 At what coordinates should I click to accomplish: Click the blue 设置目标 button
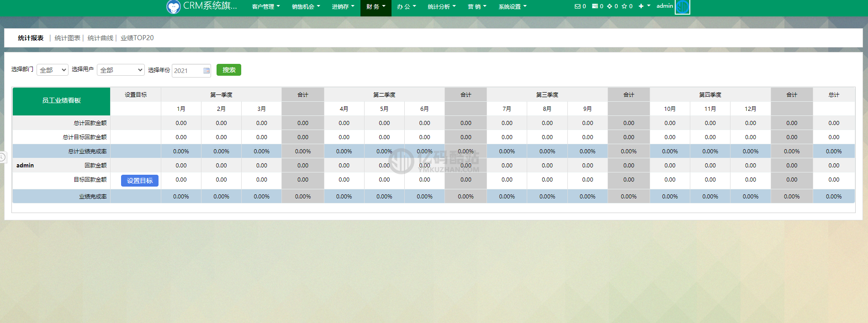tap(140, 181)
